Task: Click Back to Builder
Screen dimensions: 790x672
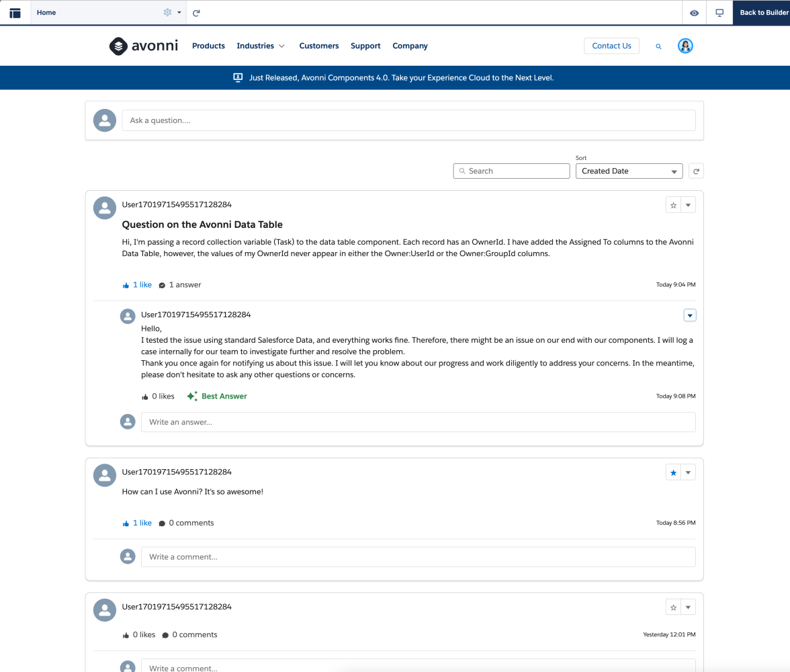Action: click(x=763, y=13)
